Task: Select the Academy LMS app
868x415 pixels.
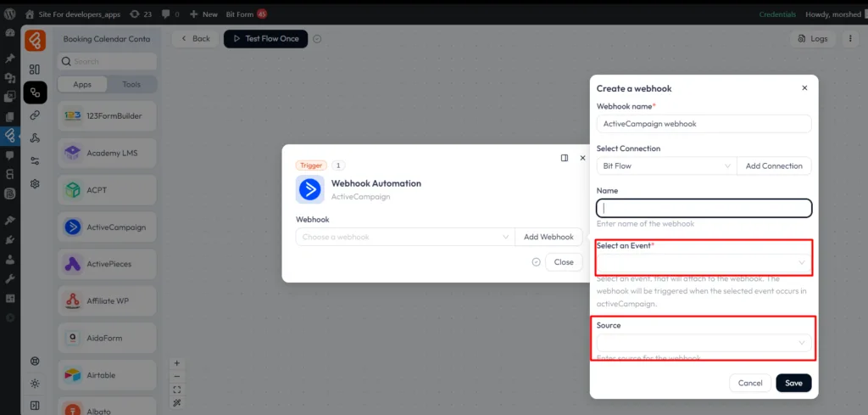Action: [x=107, y=153]
